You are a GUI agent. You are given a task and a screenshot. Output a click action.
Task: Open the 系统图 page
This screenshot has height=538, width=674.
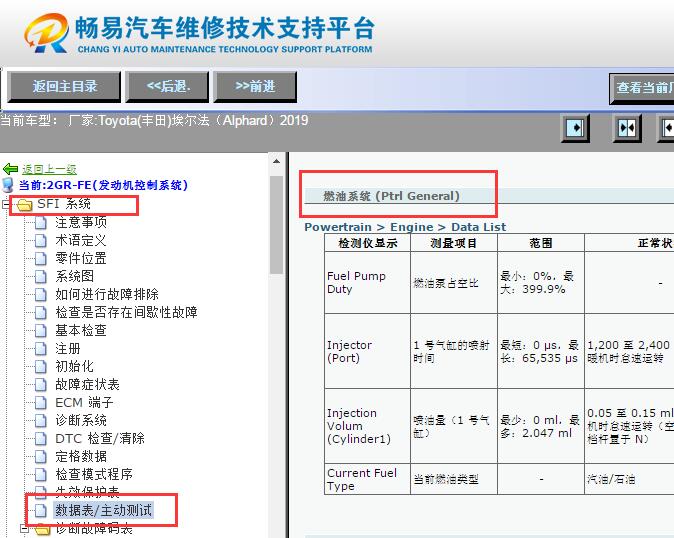tap(74, 276)
